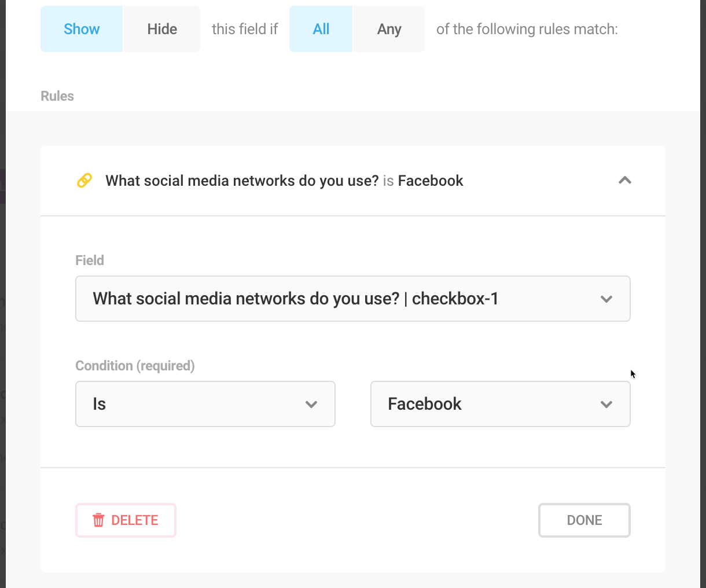
Task: Click 'of the following rules match' text
Action: pos(527,29)
